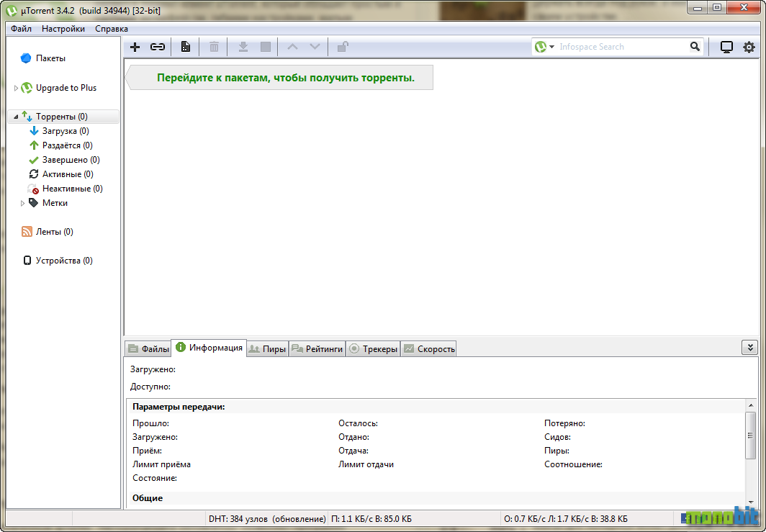Collapse the detail pane with chevron button

click(749, 347)
